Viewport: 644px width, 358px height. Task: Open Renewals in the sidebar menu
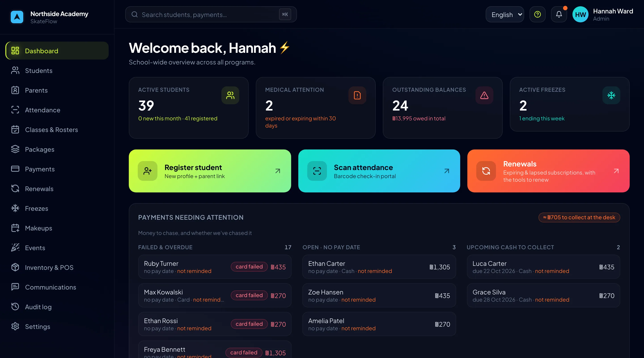point(57,189)
